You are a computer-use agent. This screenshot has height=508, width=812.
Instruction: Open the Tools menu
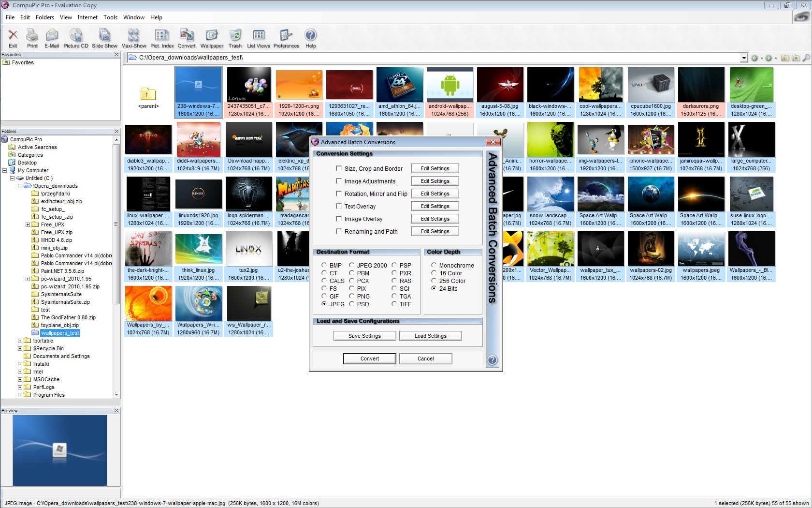coord(110,17)
